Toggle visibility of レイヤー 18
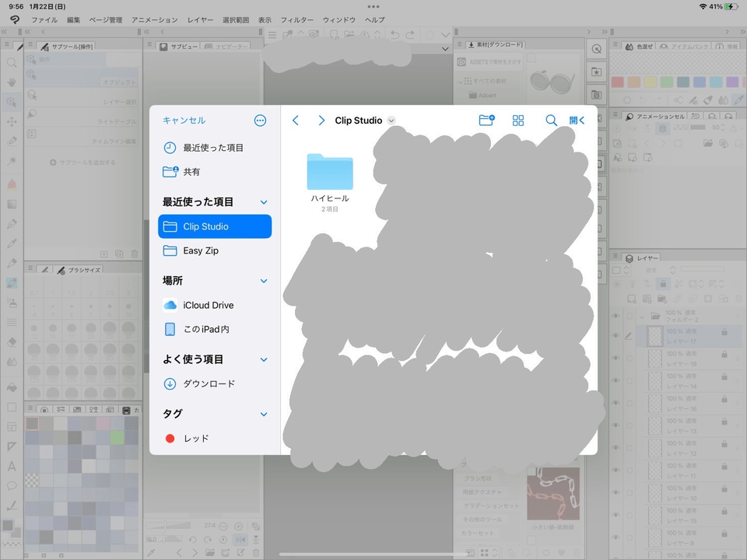This screenshot has width=747, height=560. pyautogui.click(x=616, y=358)
